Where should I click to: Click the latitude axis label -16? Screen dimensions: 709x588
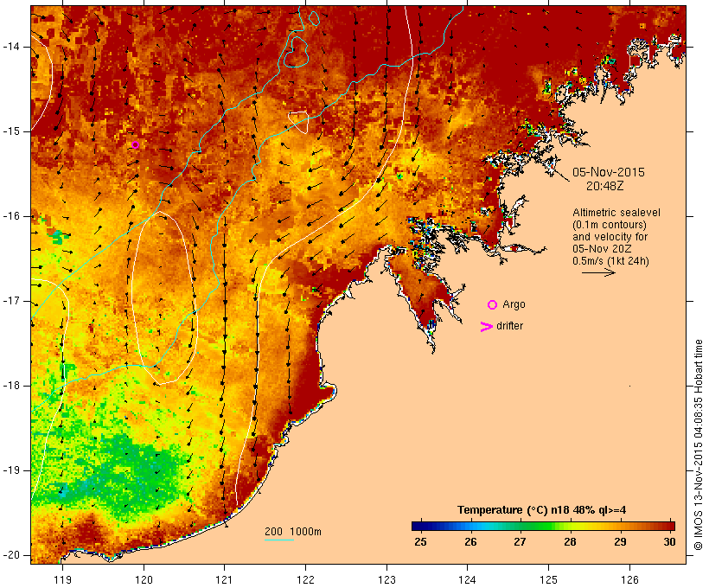coord(11,216)
